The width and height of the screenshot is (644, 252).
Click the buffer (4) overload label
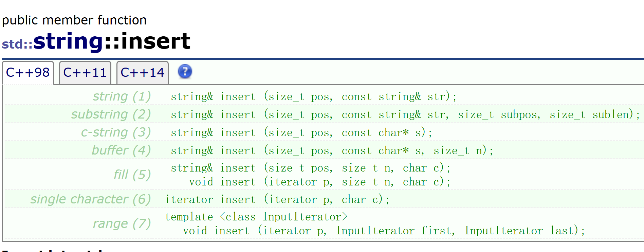tap(121, 150)
